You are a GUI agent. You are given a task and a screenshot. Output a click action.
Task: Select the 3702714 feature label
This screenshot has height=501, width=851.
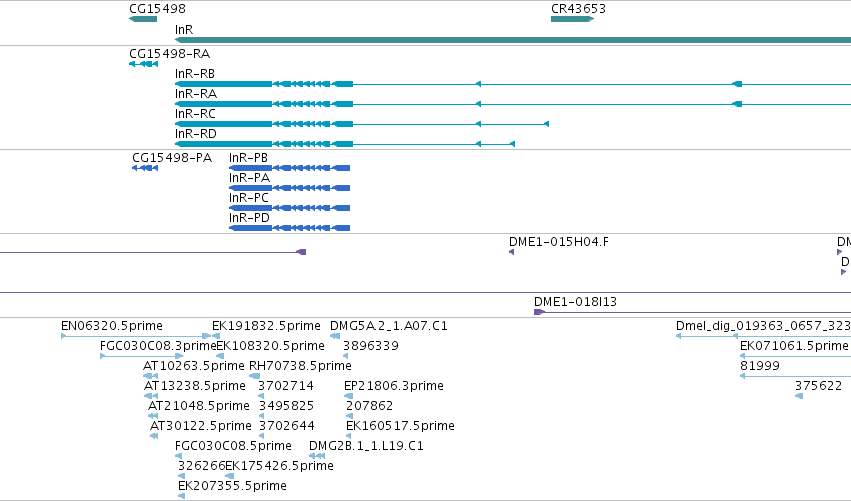(286, 386)
